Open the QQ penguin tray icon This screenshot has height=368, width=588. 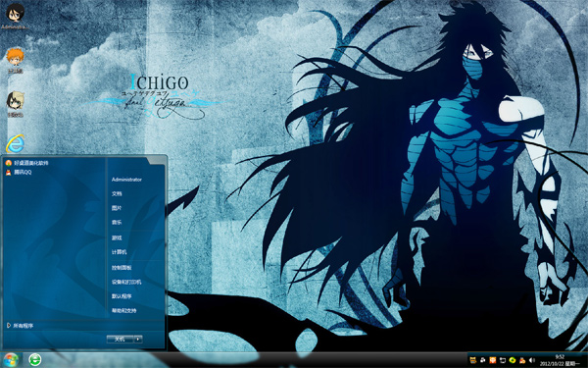pyautogui.click(x=522, y=360)
